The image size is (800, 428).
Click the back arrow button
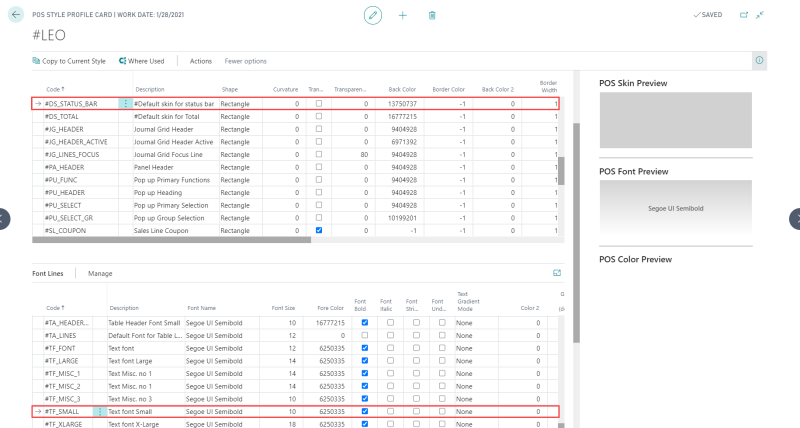pos(15,15)
